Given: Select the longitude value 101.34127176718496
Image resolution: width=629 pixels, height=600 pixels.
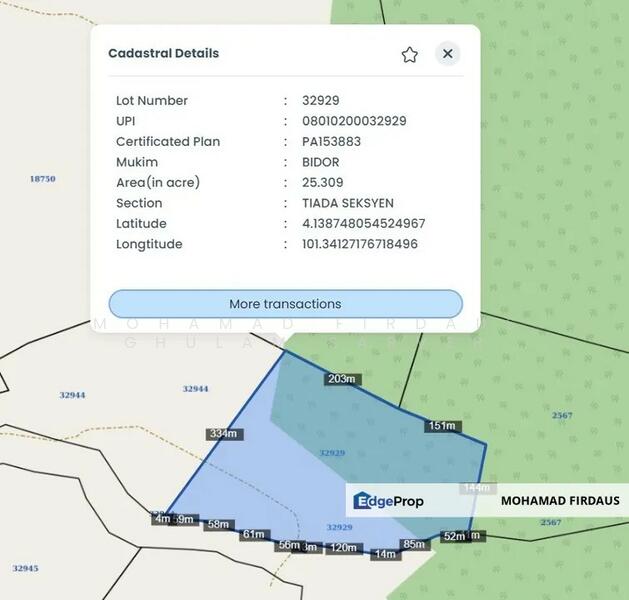Looking at the screenshot, I should (x=360, y=244).
